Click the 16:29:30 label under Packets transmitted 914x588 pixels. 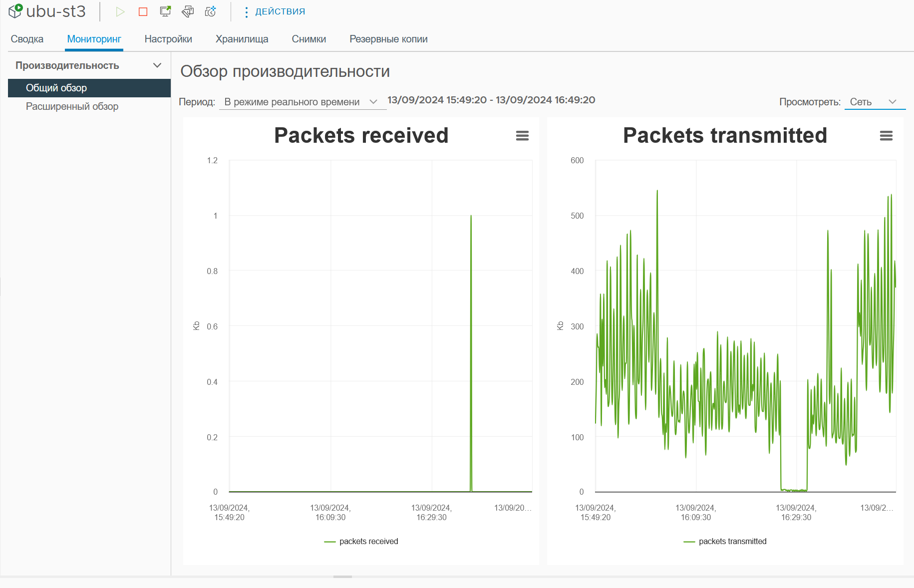tap(796, 513)
